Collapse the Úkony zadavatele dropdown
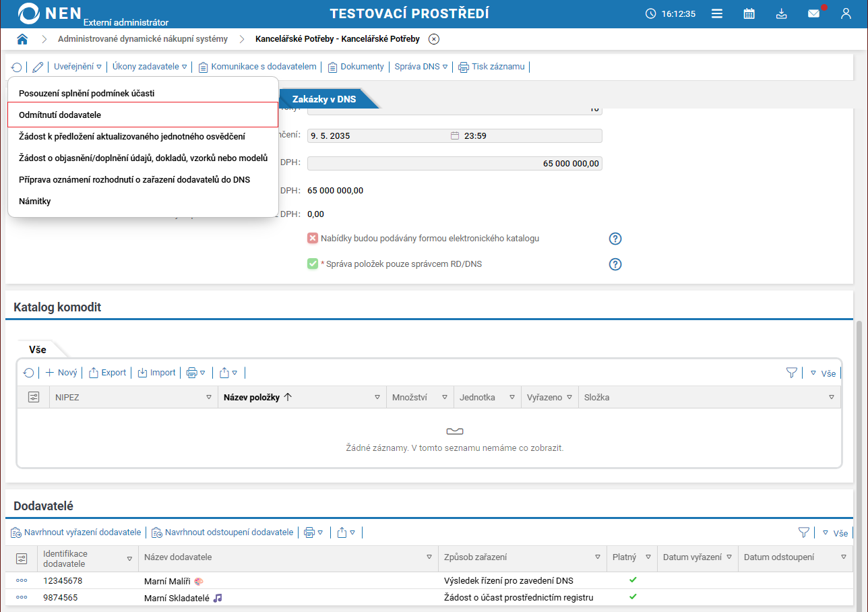868x612 pixels. click(x=150, y=67)
